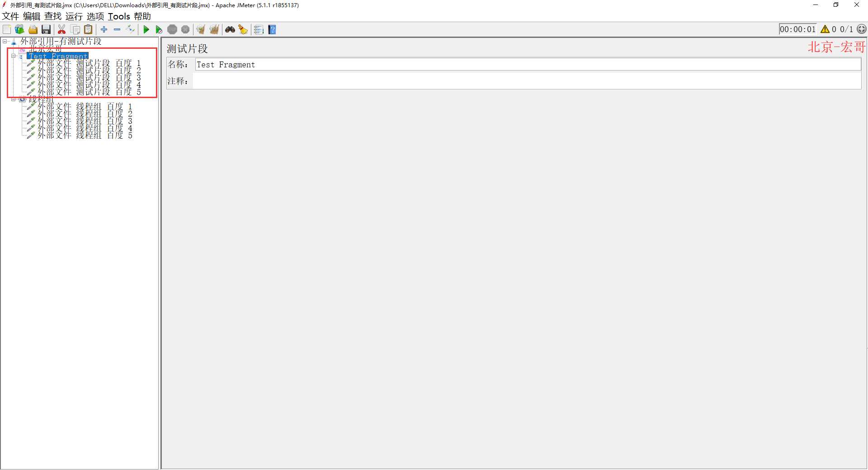Collapse the Test Fragment tree node
868x470 pixels.
coord(14,56)
